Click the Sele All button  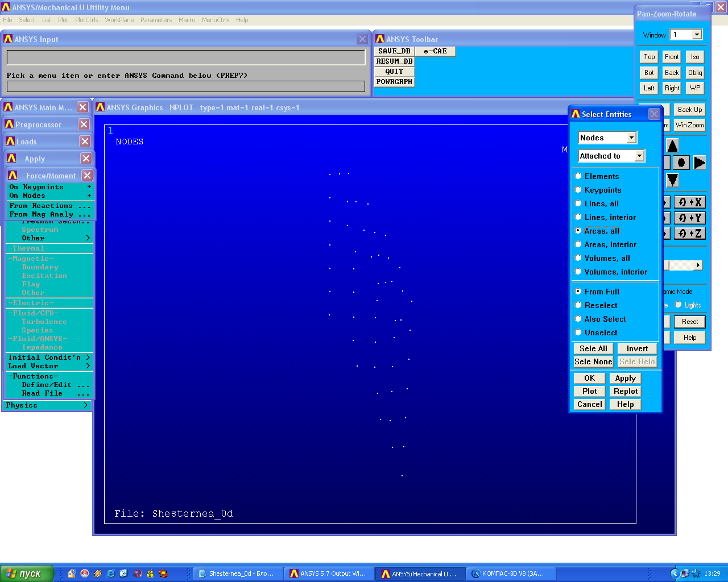point(593,348)
